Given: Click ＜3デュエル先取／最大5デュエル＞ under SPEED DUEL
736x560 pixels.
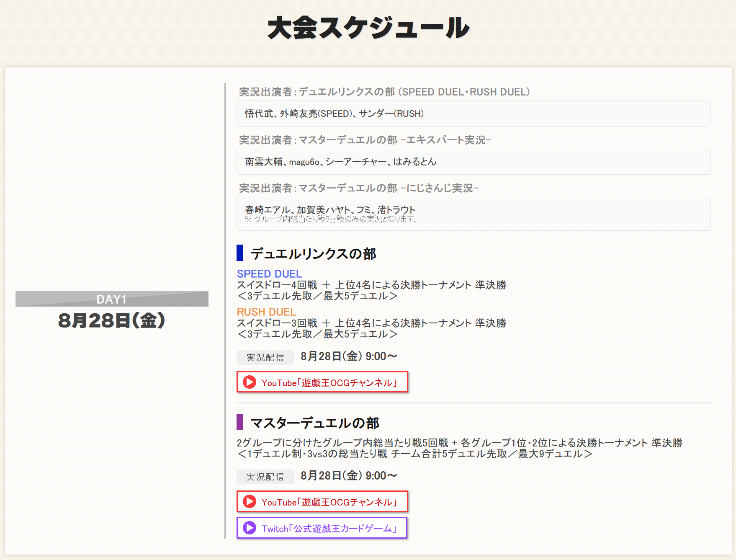Looking at the screenshot, I should coord(317,296).
